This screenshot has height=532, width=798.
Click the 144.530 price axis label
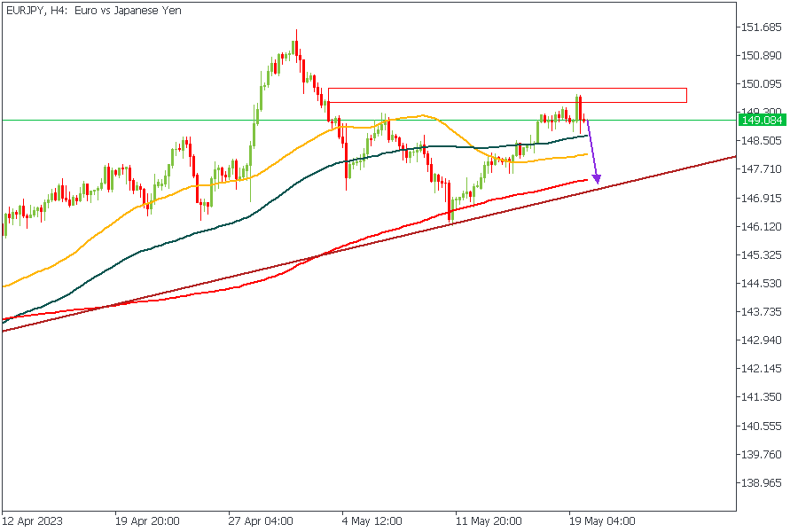[762, 284]
